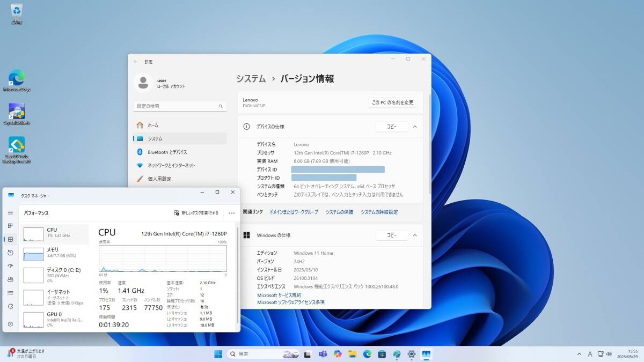Click システム breadcrumb link

point(251,78)
